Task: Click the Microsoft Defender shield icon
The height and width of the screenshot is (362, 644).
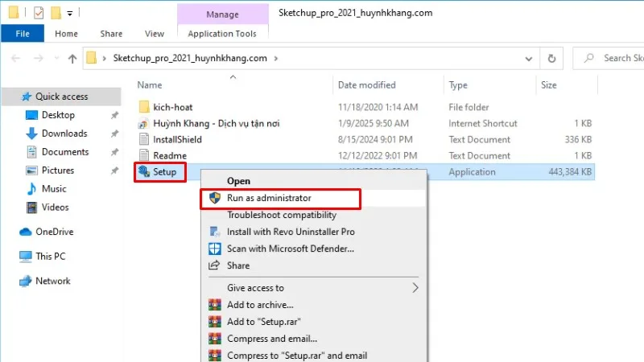Action: (215, 249)
